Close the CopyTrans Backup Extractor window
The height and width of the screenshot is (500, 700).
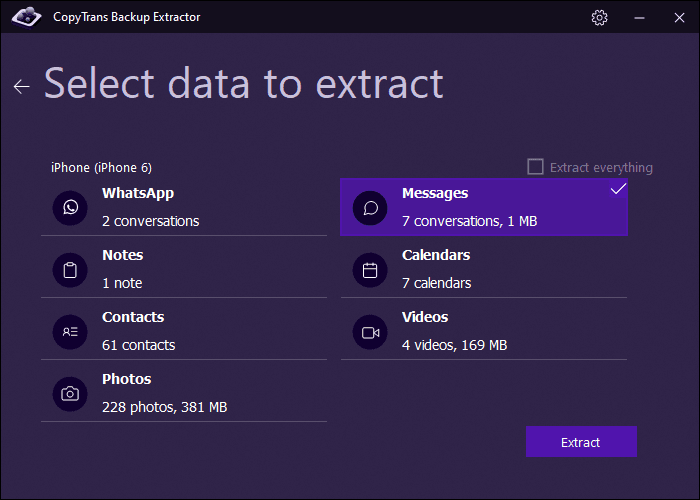[x=679, y=17]
